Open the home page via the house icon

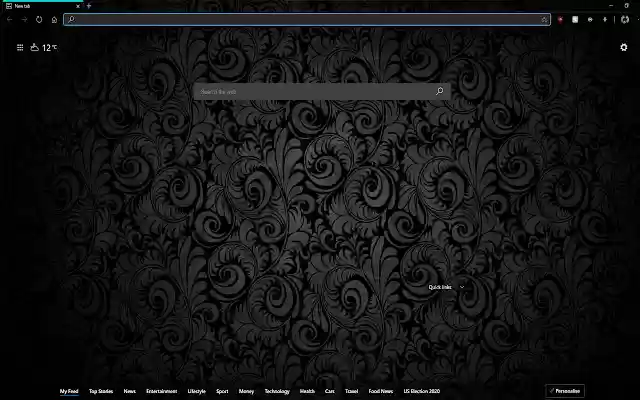(x=54, y=20)
